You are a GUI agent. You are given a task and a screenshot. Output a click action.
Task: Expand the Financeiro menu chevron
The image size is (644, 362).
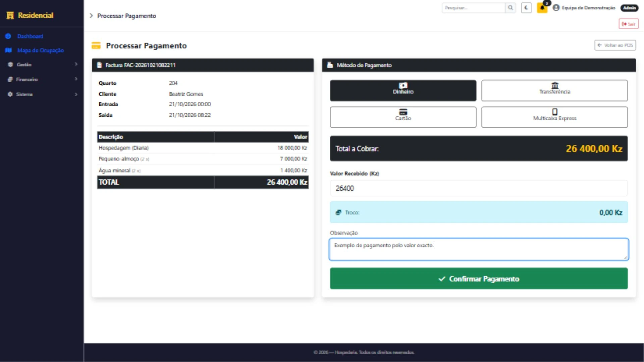76,79
